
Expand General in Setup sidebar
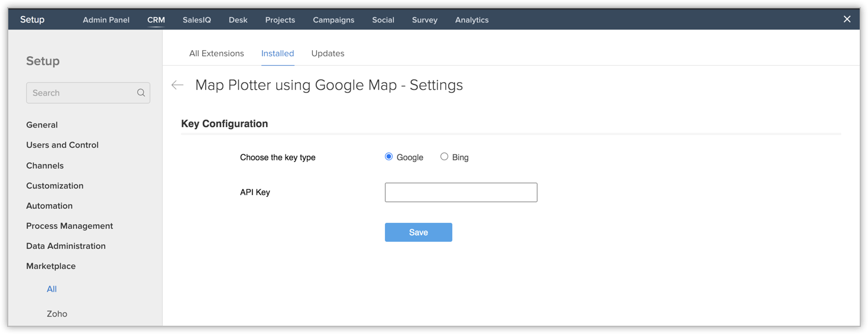point(42,125)
